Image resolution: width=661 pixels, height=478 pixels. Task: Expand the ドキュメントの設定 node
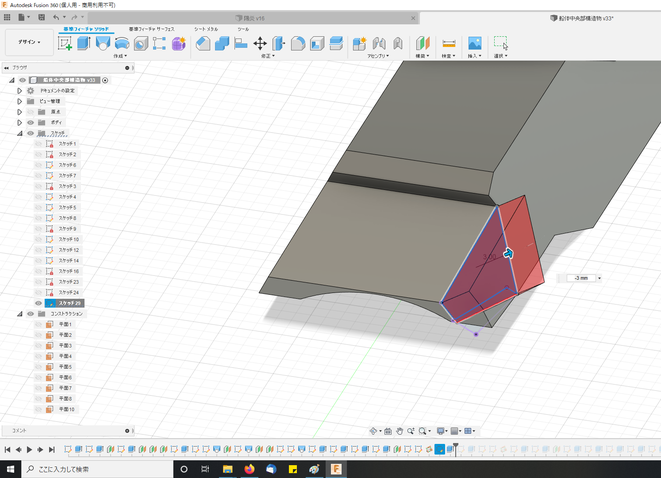pos(19,91)
